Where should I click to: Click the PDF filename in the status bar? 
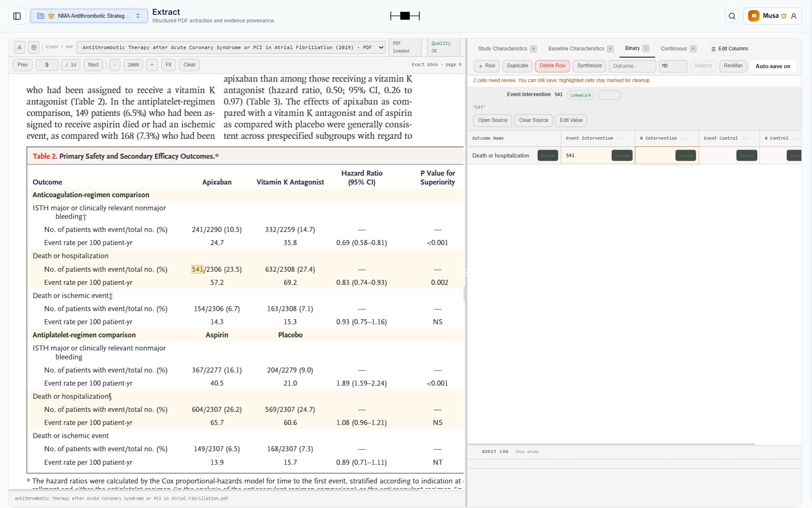click(121, 499)
